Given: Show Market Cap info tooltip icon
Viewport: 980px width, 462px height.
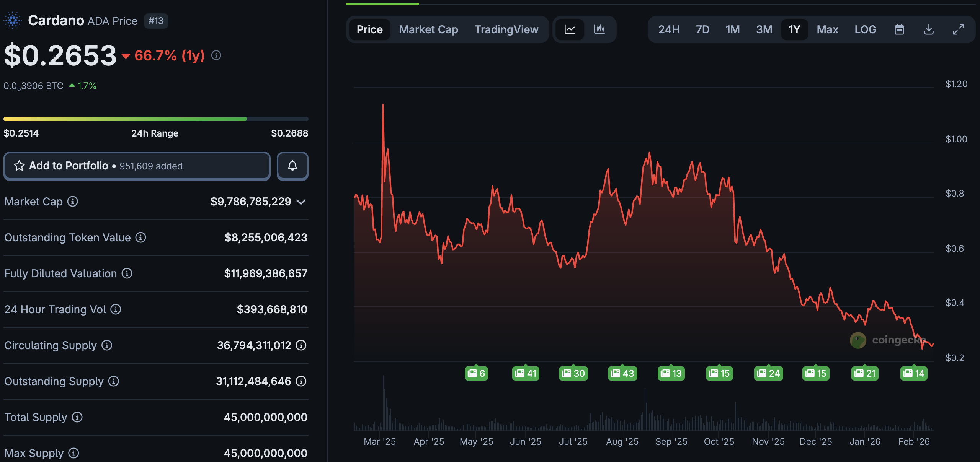Looking at the screenshot, I should pyautogui.click(x=73, y=201).
